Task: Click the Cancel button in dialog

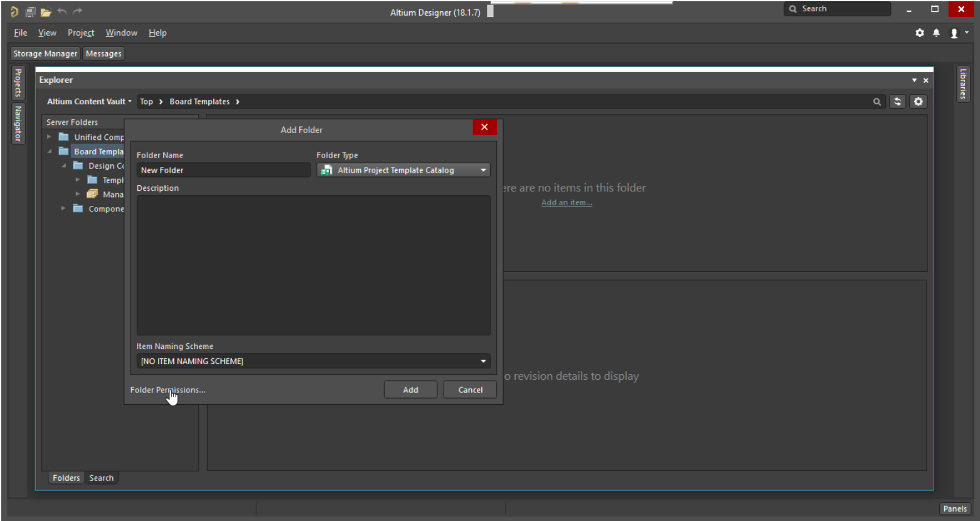Action: click(470, 390)
